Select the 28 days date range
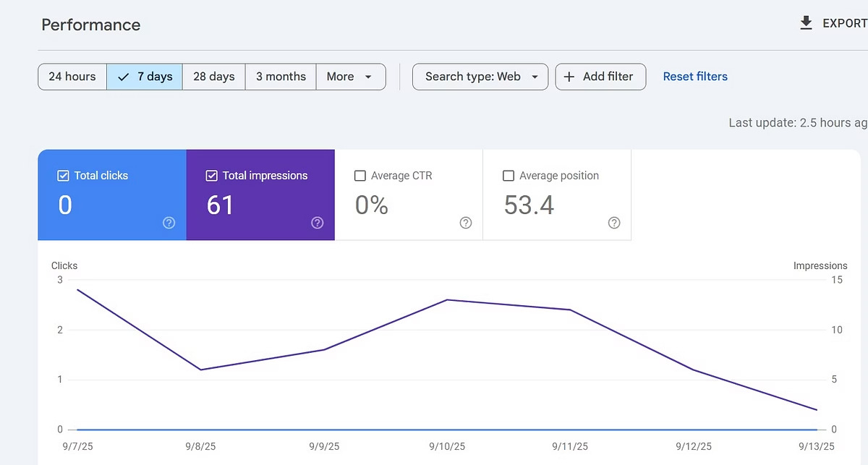 214,77
